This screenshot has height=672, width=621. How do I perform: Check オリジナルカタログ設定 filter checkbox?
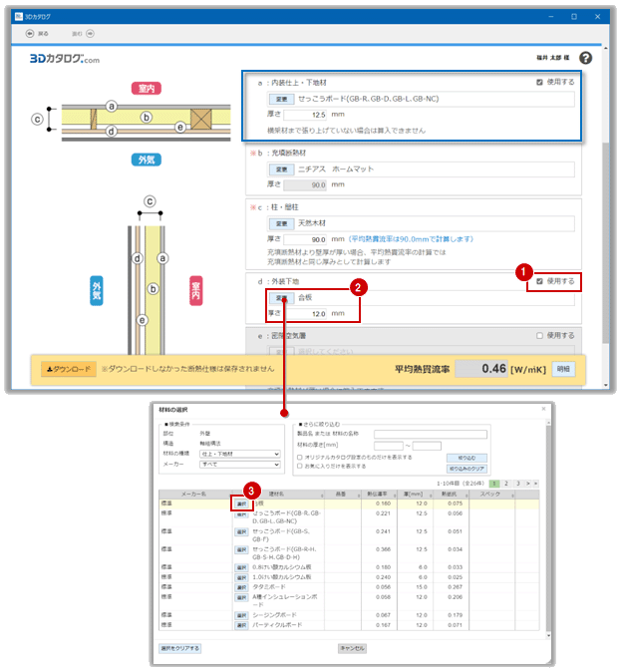[x=301, y=456]
